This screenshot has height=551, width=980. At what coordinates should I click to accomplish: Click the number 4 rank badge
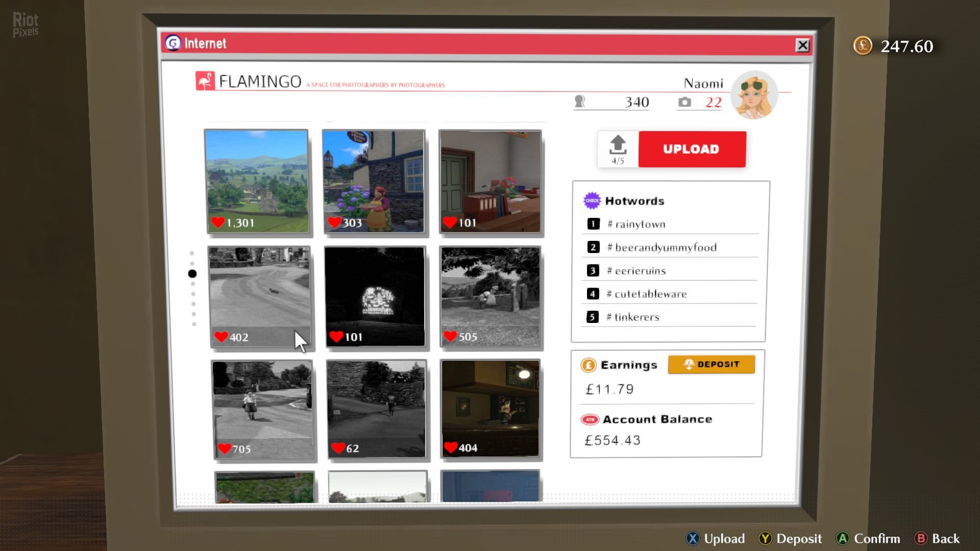pyautogui.click(x=593, y=294)
